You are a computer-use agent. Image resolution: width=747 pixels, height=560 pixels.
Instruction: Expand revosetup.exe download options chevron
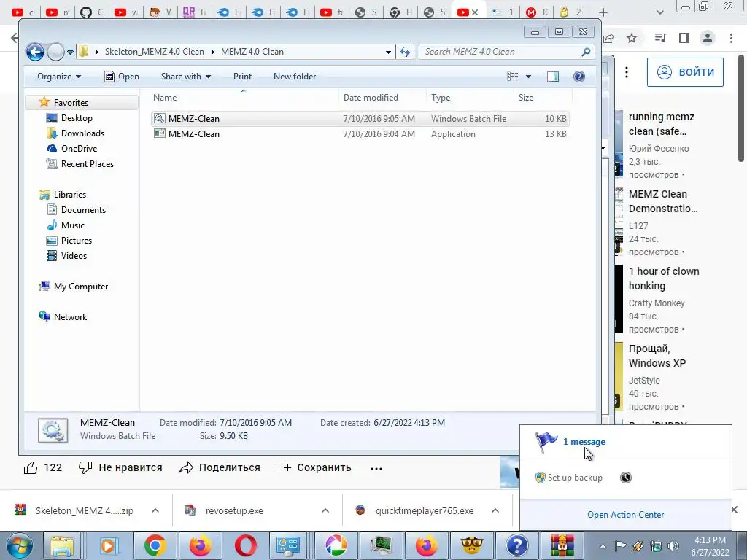325,511
